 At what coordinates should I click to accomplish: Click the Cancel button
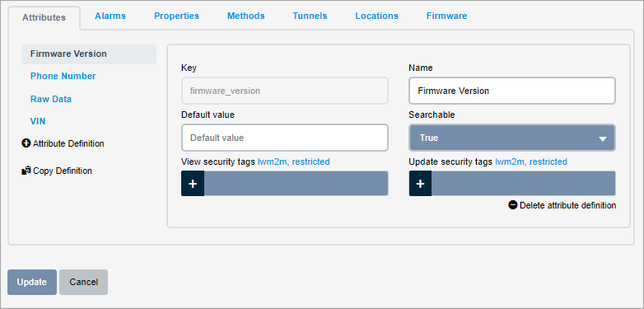point(83,283)
